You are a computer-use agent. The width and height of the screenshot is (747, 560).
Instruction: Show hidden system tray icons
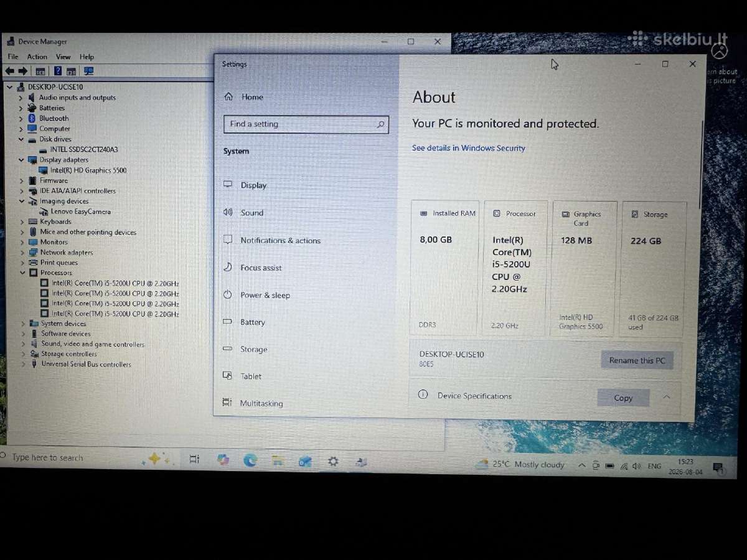point(581,465)
